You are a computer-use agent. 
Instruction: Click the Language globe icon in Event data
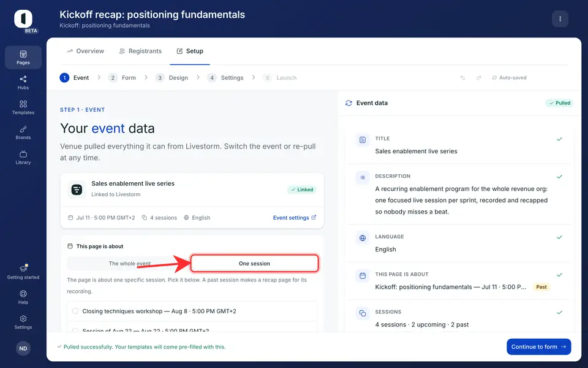[x=363, y=238]
